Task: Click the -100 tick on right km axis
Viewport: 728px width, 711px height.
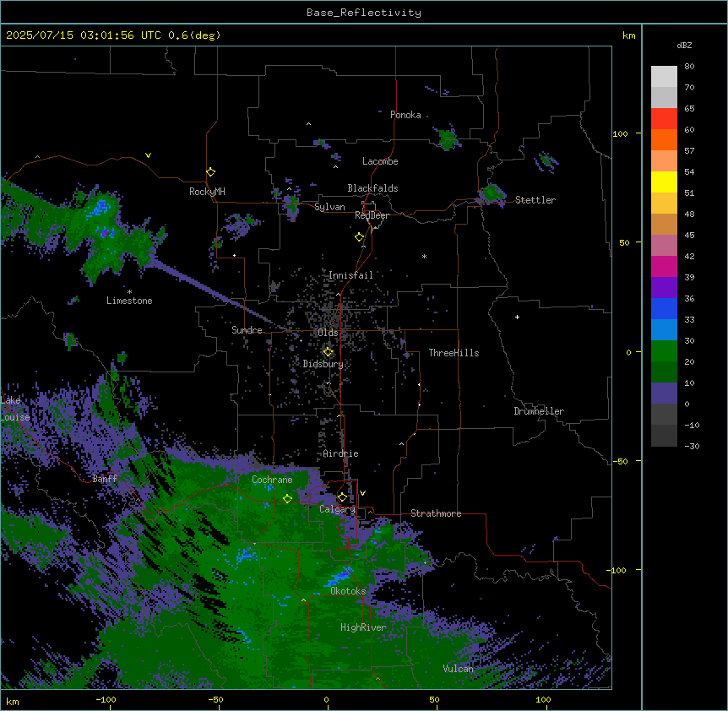Action: click(x=617, y=570)
